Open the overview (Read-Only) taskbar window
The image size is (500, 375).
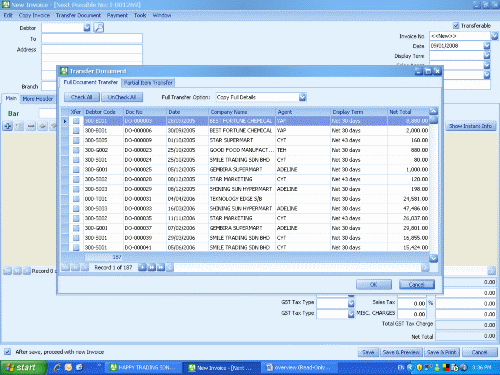[299, 367]
